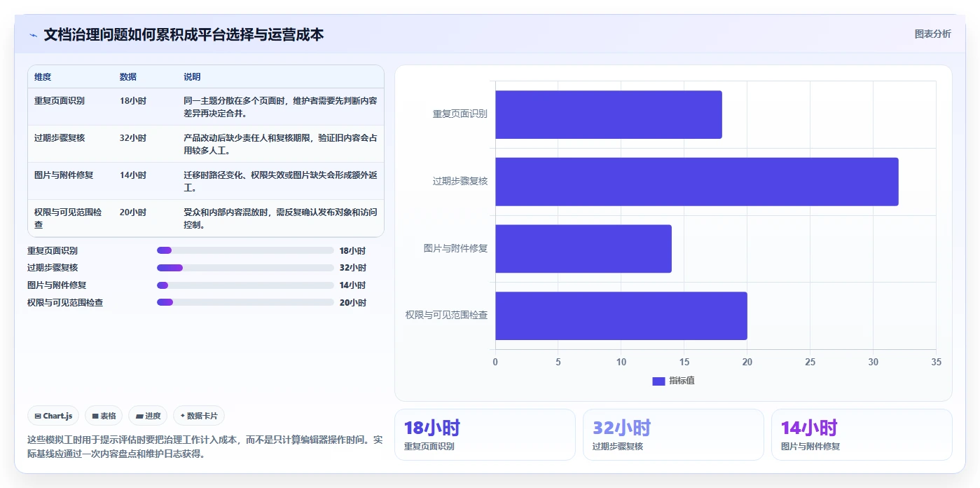The width and height of the screenshot is (980, 488).
Task: Open the 14小时 图片与附件修复 data card
Action: coord(862,435)
